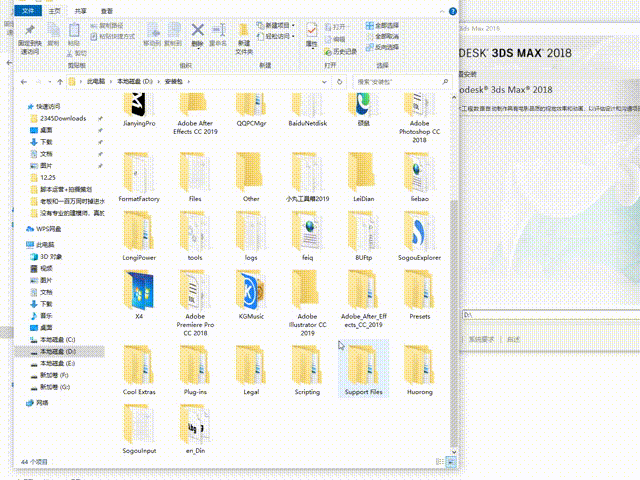Switch to the 查看 ribbon tab
Image resolution: width=640 pixels, height=480 pixels.
[x=107, y=11]
